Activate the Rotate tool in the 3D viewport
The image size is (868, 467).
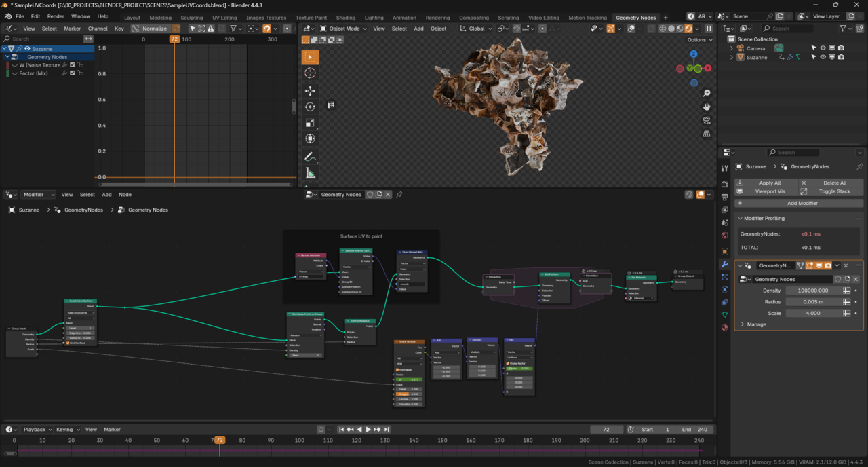310,107
